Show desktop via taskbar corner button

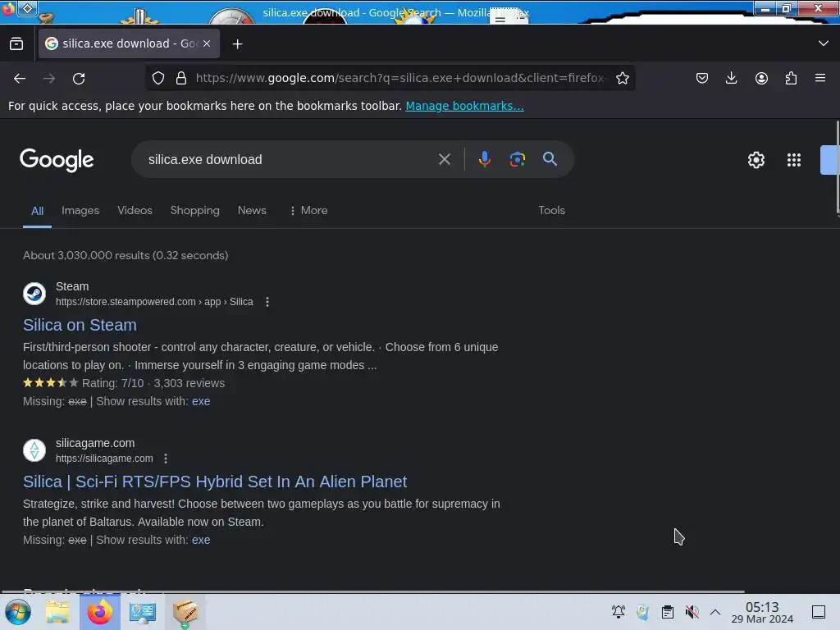pos(819,612)
